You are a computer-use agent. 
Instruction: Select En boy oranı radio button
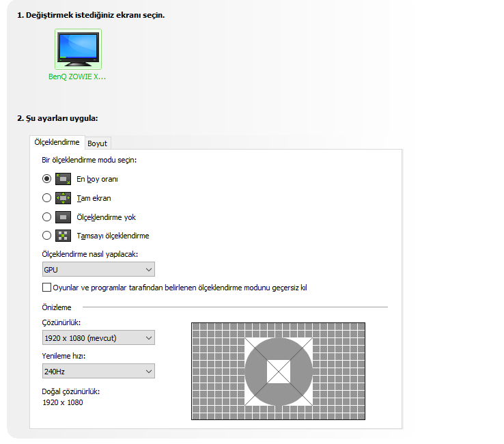pos(46,179)
